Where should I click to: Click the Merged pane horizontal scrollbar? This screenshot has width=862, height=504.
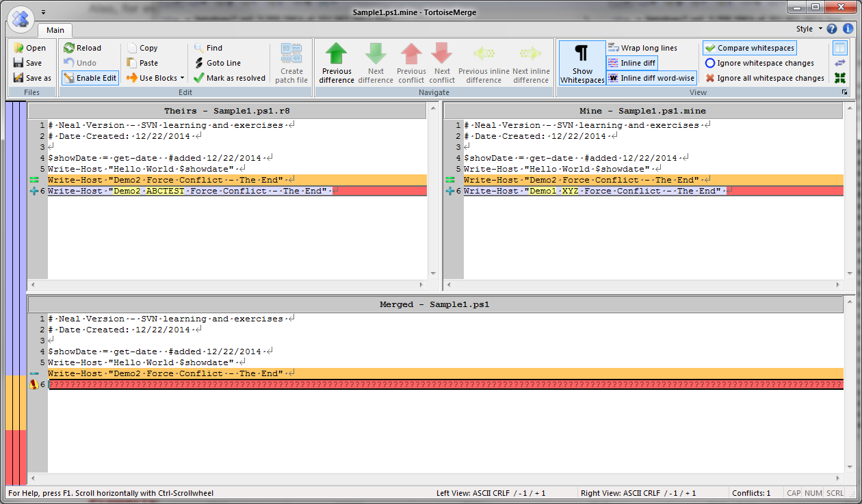435,477
